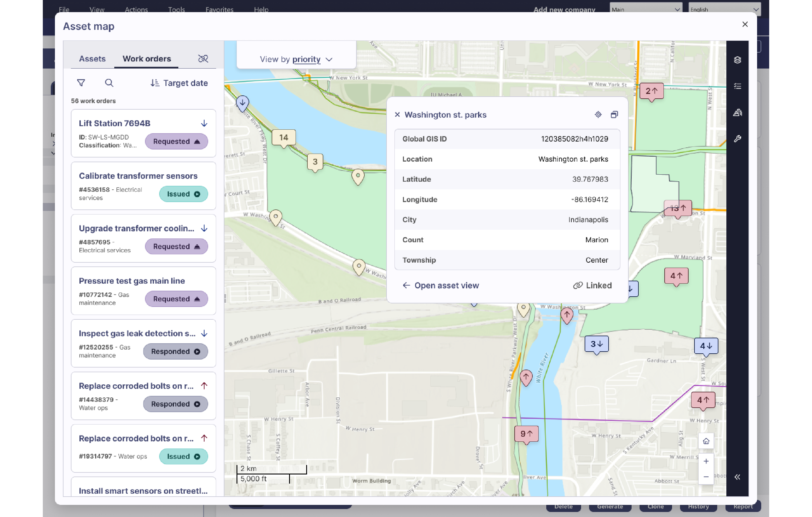Click Open asset view link
812x517 pixels.
point(440,285)
